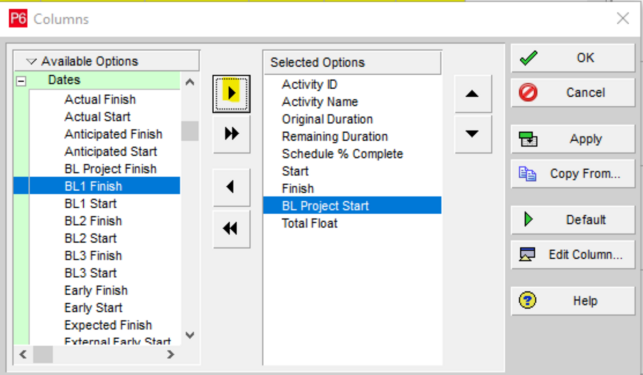Image resolution: width=643 pixels, height=375 pixels.
Task: Select BL3 Start in available options
Action: (91, 273)
